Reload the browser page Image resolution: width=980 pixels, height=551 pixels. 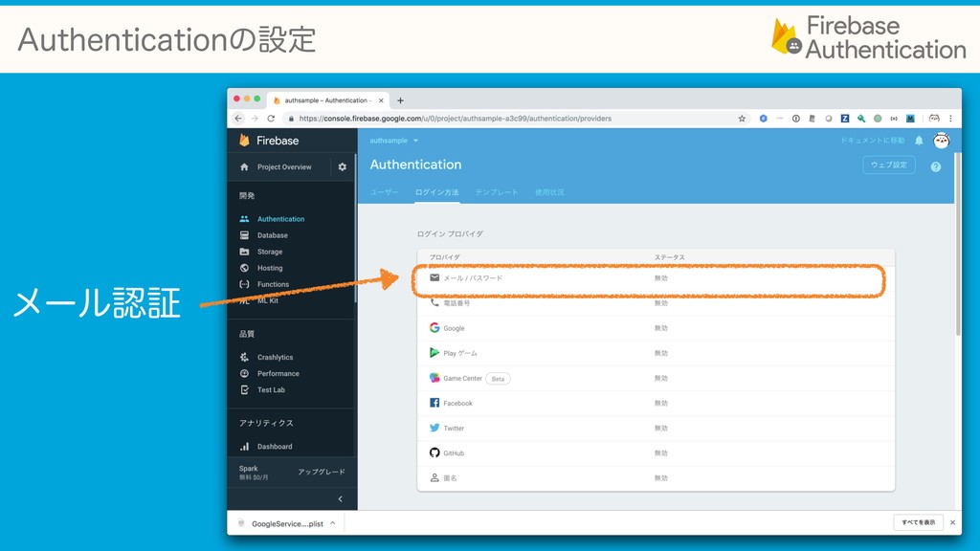(271, 118)
